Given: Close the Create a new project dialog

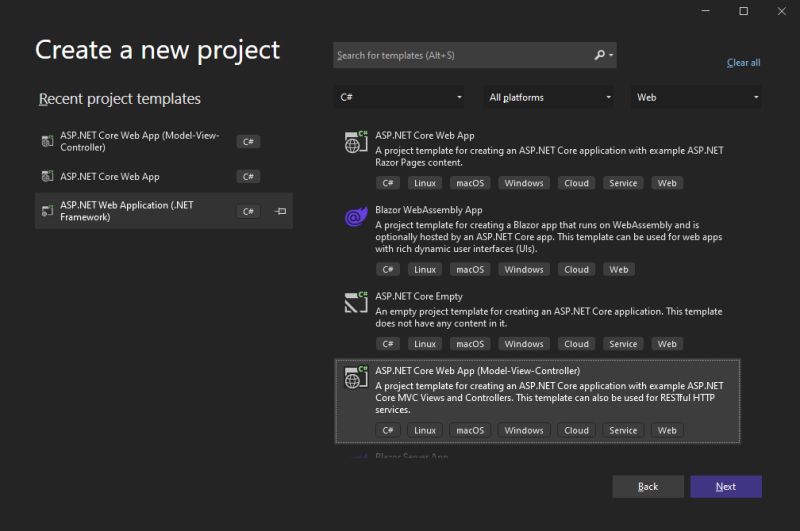Looking at the screenshot, I should tap(782, 11).
